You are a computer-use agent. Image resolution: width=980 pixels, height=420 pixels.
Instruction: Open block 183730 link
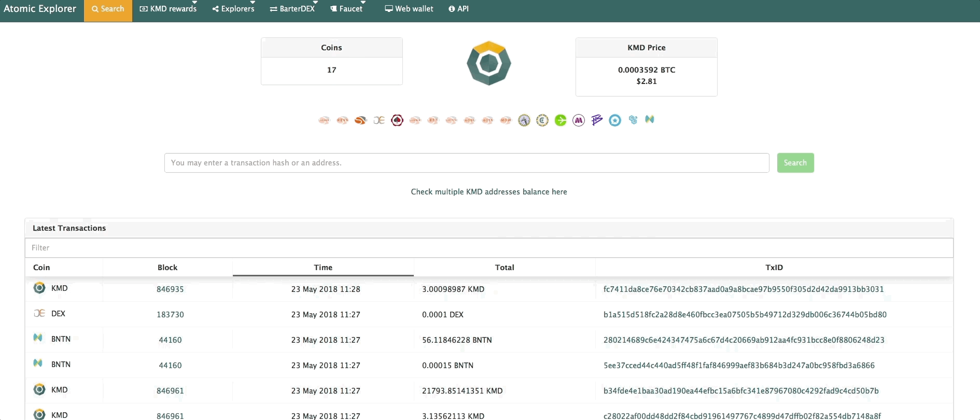tap(170, 315)
